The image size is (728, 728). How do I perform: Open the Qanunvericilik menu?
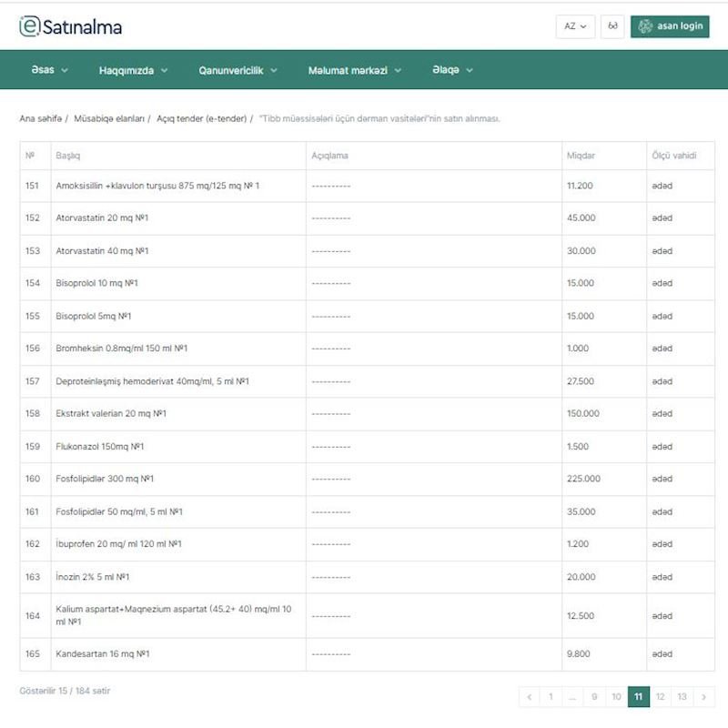click(238, 70)
